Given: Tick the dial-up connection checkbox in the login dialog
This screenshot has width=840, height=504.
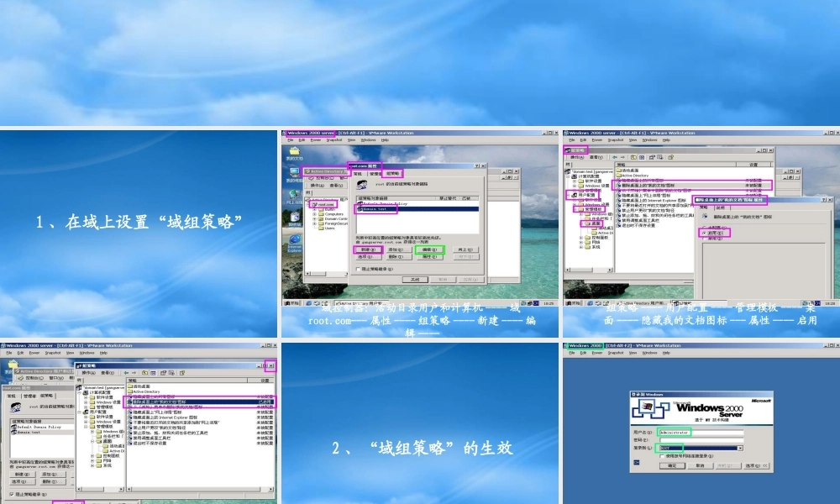Looking at the screenshot, I should click(x=661, y=454).
